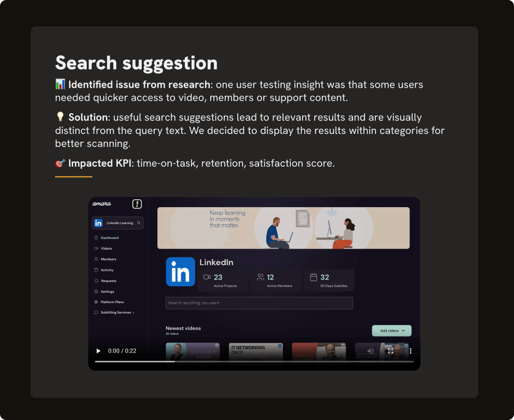
Task: Go to Videos in the sidebar
Action: 106,249
